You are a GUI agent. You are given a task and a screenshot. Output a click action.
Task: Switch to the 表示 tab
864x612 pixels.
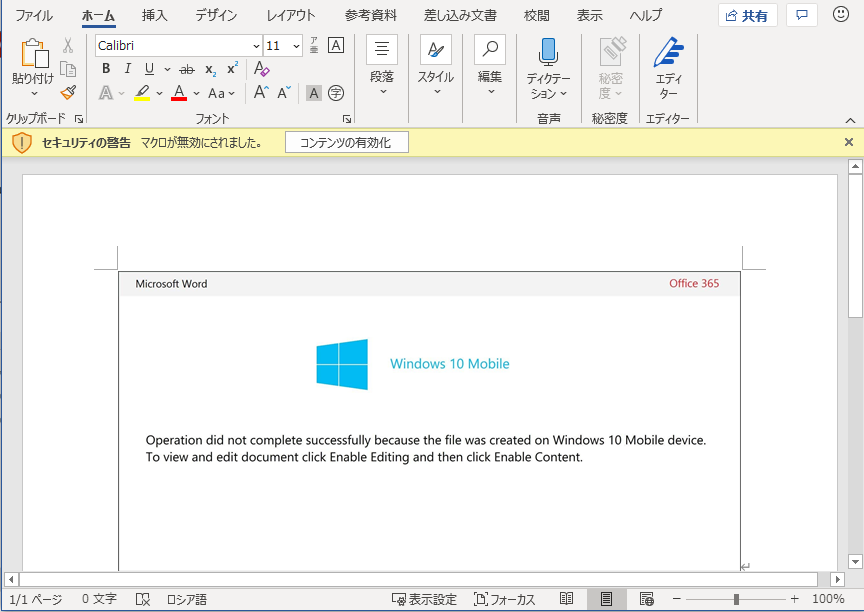tap(590, 15)
